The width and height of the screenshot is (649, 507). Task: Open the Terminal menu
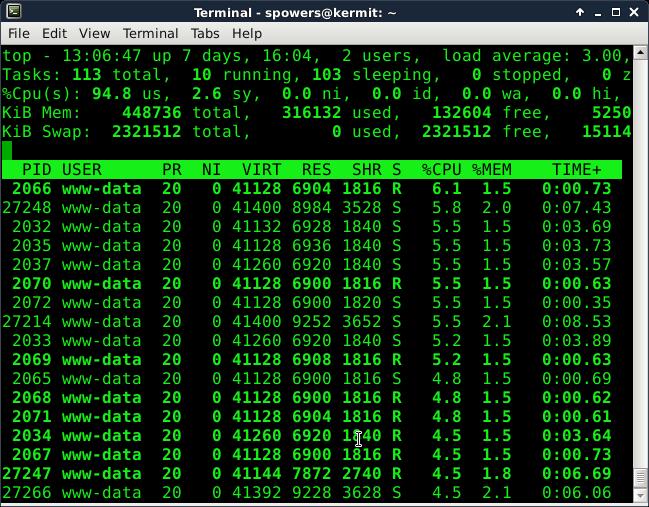pos(150,33)
